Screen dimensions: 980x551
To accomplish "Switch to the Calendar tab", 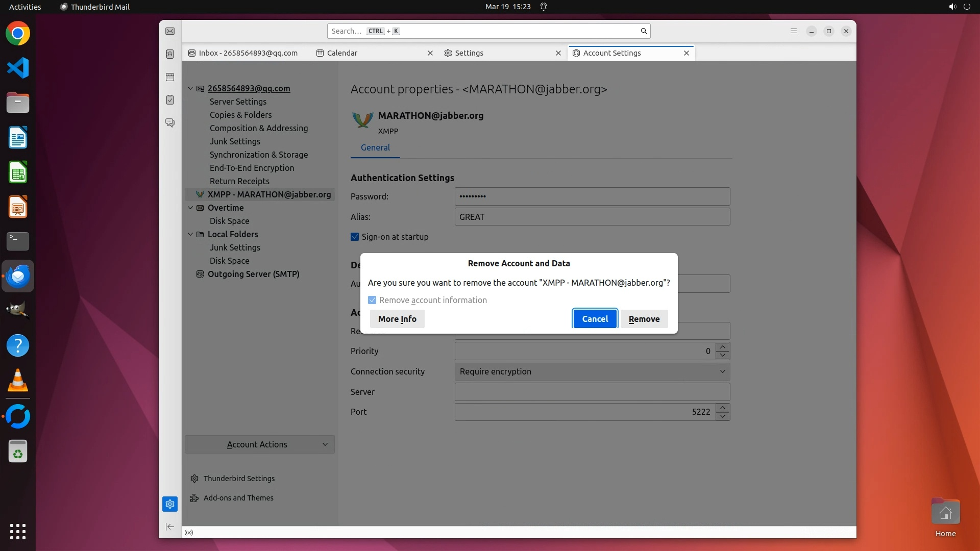I will [x=342, y=53].
